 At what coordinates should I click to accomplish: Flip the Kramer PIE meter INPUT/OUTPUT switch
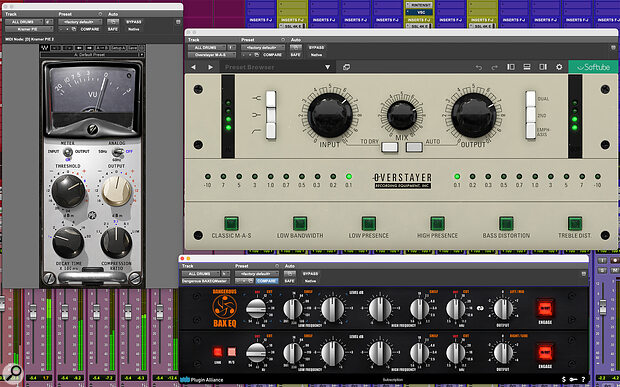click(68, 152)
